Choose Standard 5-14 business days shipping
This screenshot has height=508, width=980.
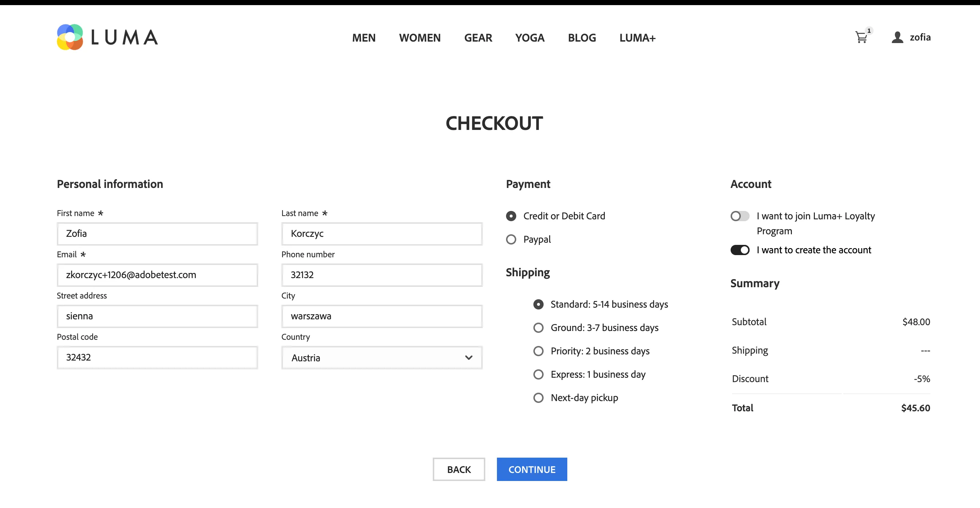click(x=538, y=304)
